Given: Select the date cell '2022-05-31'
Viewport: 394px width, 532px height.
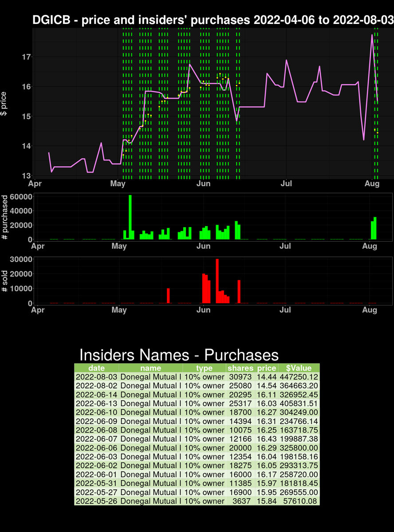Looking at the screenshot, I should [97, 483].
